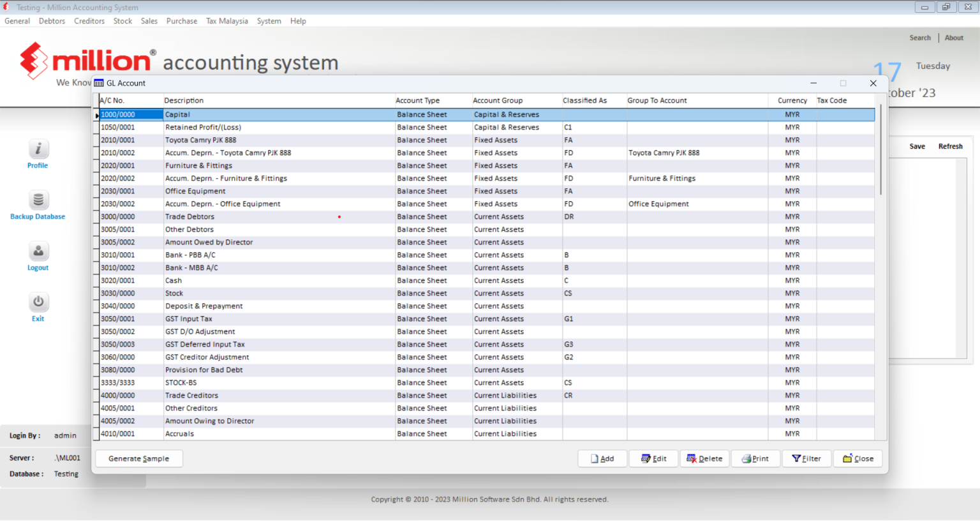Click the Backup Database icon
Screen dimensions: 980x521
coord(38,204)
